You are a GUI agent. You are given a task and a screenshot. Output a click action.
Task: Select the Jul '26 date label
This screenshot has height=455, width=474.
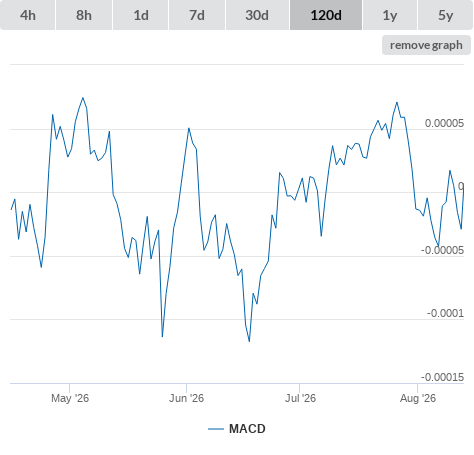click(x=300, y=398)
